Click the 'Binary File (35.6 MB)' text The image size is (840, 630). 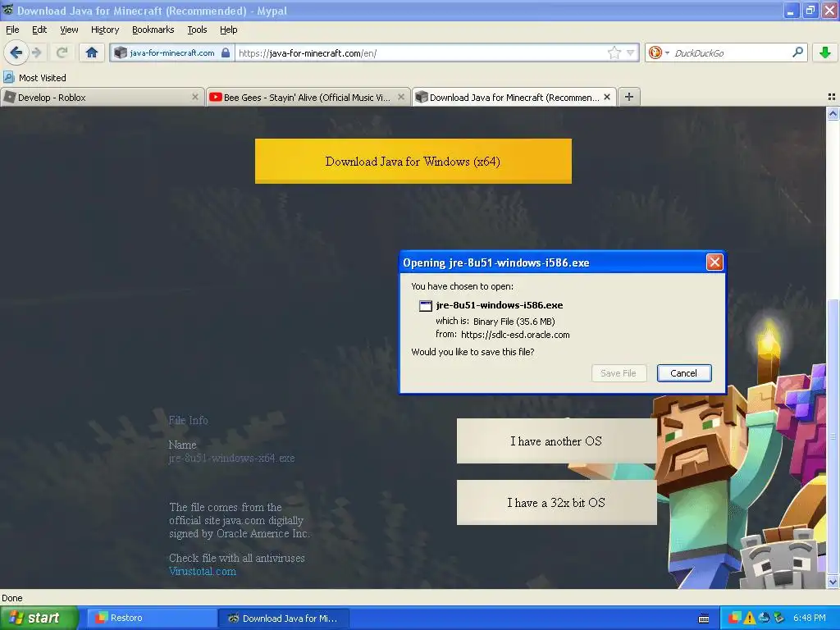click(514, 322)
